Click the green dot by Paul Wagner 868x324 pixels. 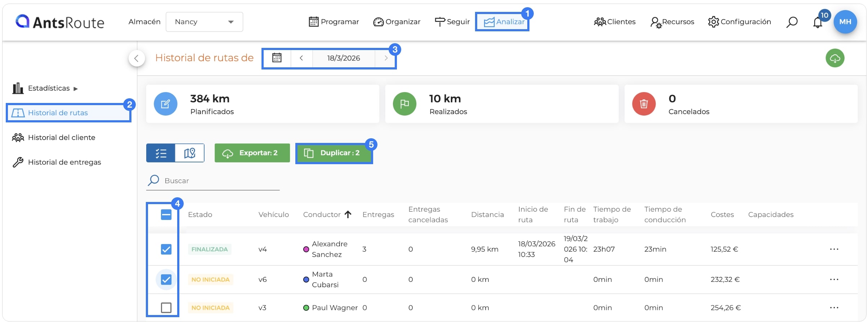click(306, 308)
